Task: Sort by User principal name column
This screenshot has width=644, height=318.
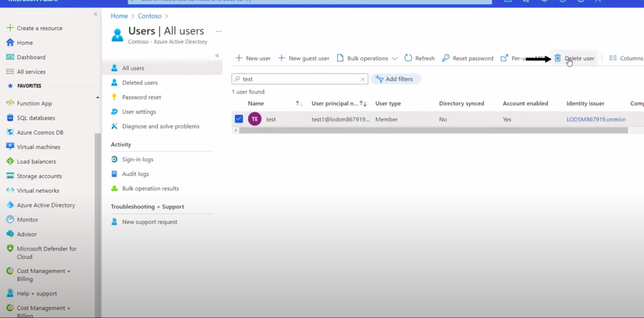Action: point(363,104)
